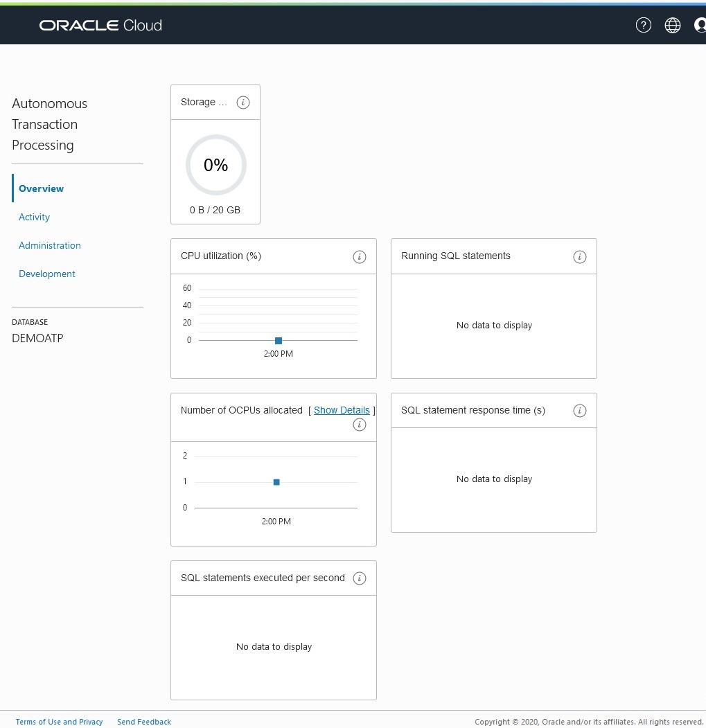
Task: Click the Running SQL statements title
Action: click(456, 256)
